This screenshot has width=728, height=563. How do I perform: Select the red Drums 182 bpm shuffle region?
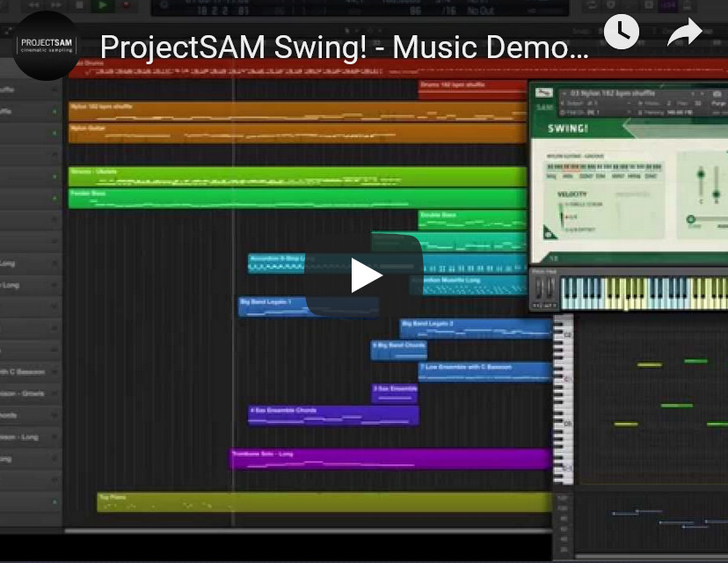472,89
